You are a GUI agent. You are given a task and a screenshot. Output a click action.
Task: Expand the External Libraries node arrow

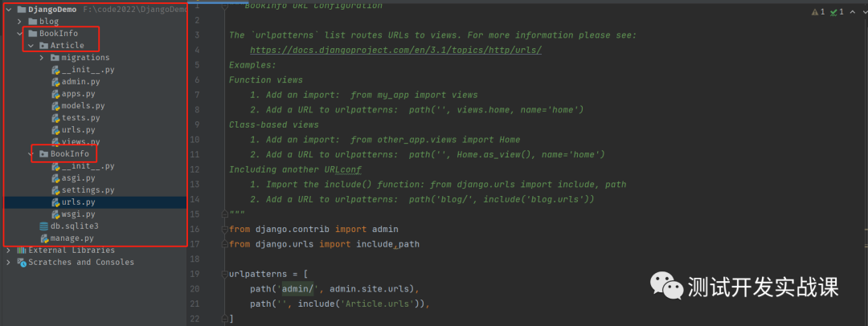[9, 251]
